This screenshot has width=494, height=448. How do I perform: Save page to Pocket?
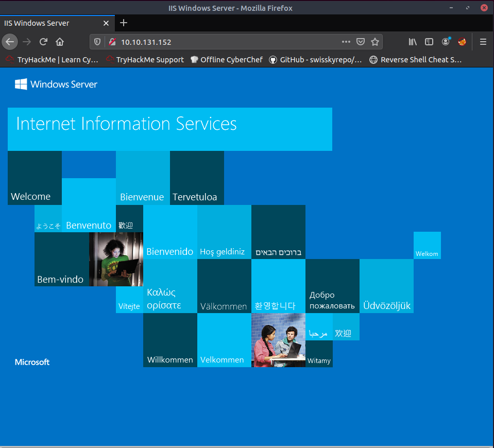361,42
